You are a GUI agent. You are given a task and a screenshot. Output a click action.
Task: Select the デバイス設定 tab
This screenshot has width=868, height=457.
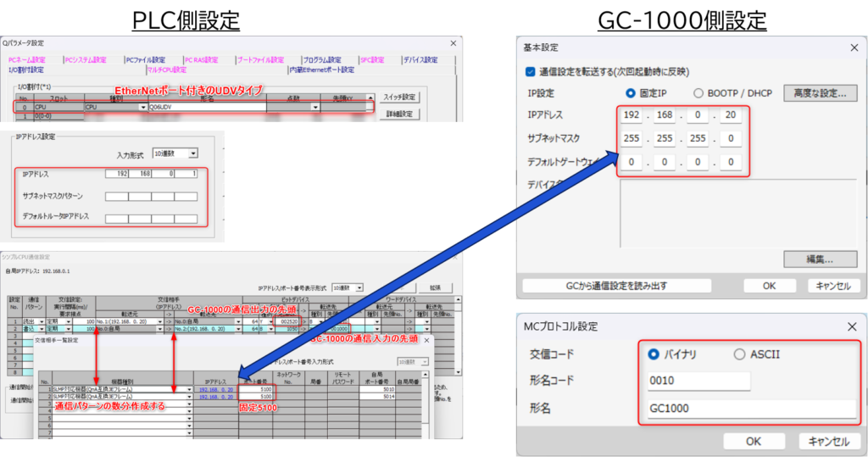[420, 60]
